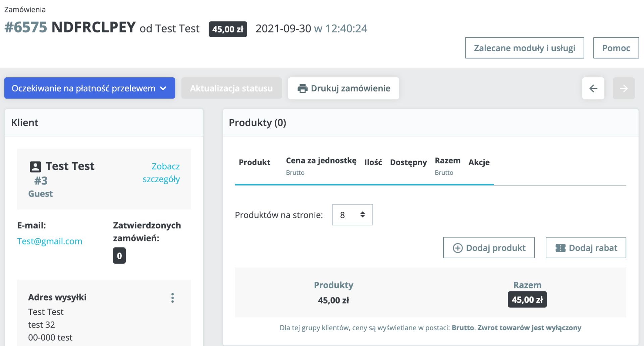Click the printer icon for Drukuj zamówienie

click(x=302, y=88)
